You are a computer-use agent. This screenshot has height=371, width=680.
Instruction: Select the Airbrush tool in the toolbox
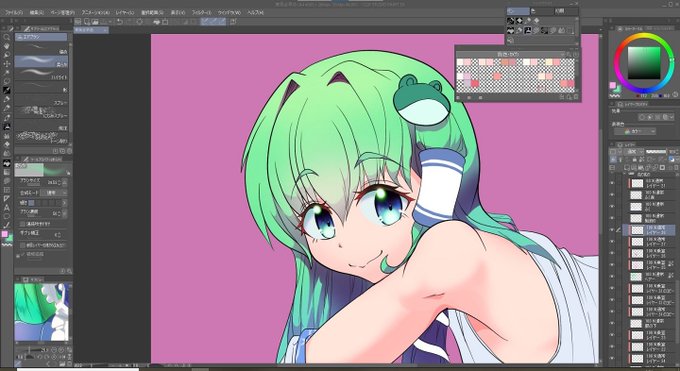7,127
